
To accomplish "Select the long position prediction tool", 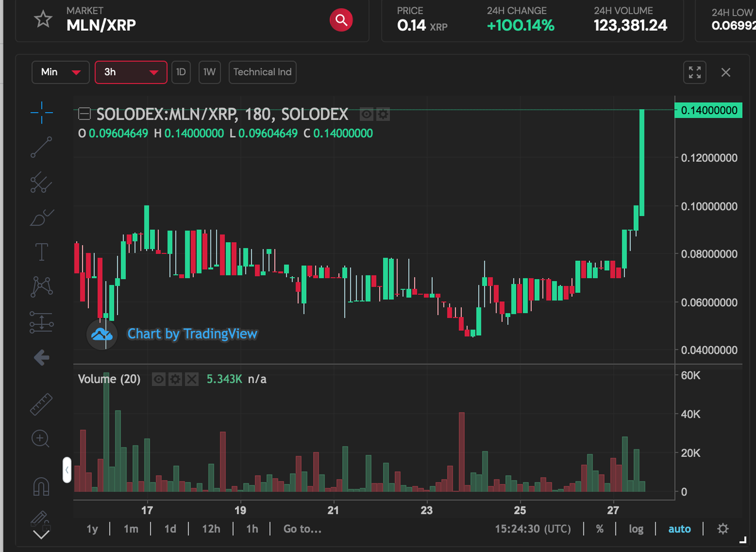I will click(41, 322).
